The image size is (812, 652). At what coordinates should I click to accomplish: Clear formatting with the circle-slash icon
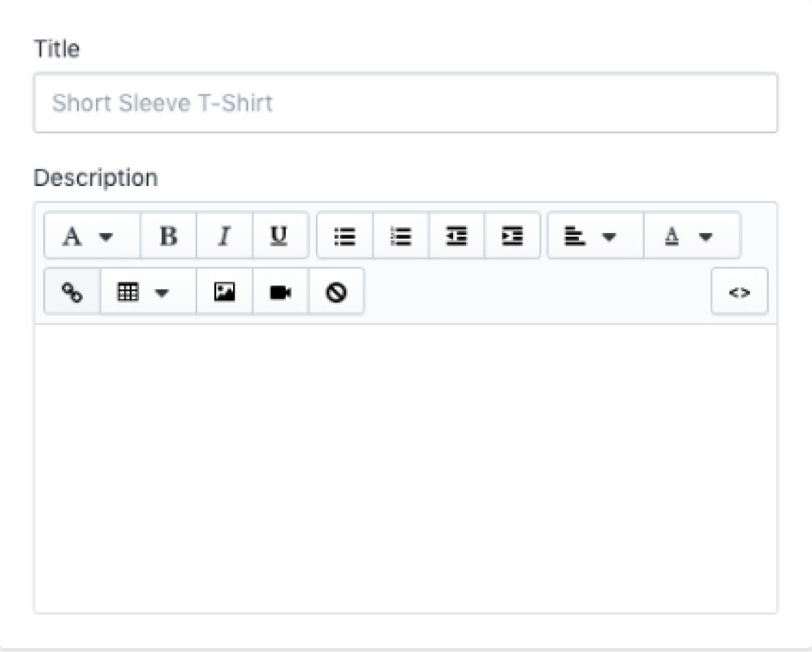(336, 291)
